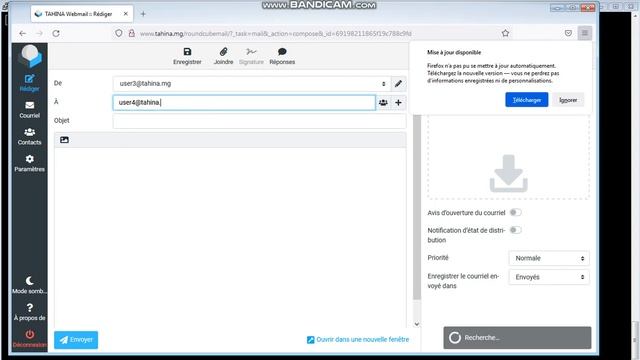Viewport: 640px width, 360px height.
Task: Add a recipient header with plus icon
Action: click(398, 102)
